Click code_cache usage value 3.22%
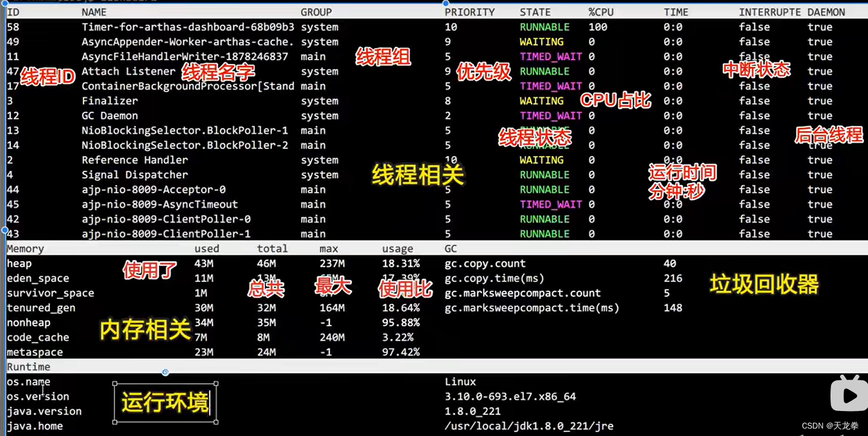The image size is (868, 436). (x=398, y=337)
